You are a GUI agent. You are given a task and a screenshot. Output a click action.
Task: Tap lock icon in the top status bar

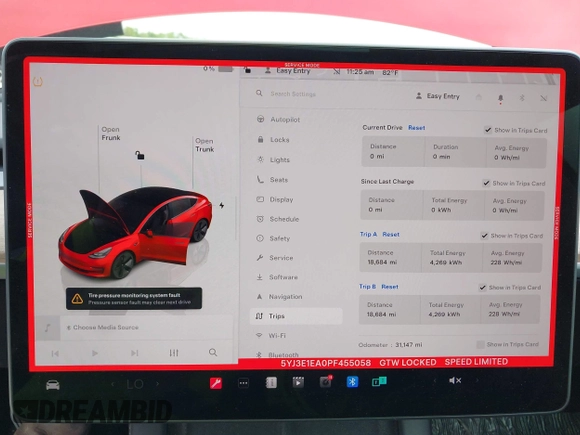click(247, 70)
